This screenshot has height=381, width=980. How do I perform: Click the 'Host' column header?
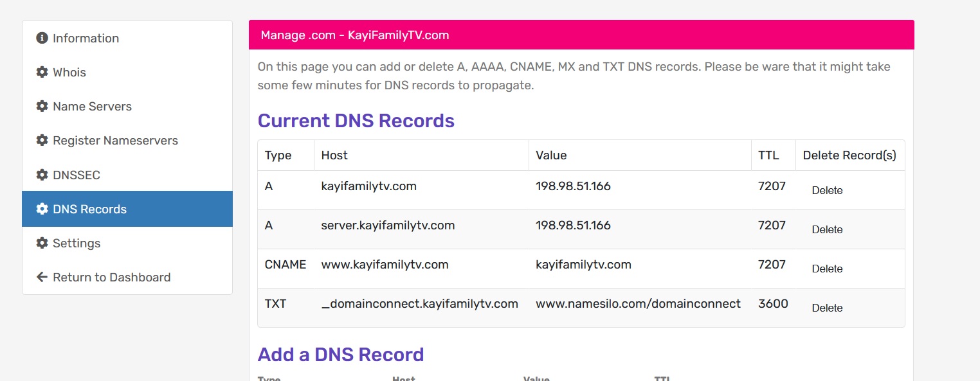click(334, 155)
